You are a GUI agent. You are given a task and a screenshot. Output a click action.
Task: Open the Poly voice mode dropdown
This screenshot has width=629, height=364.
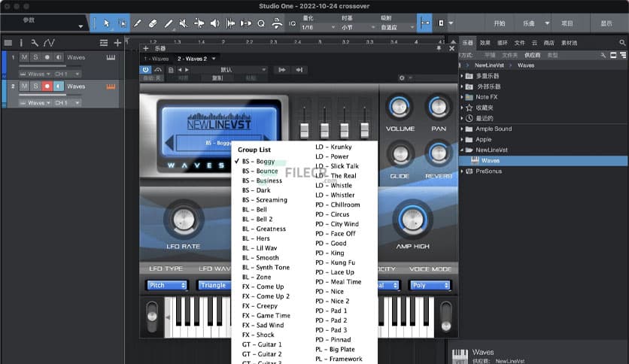tap(430, 285)
